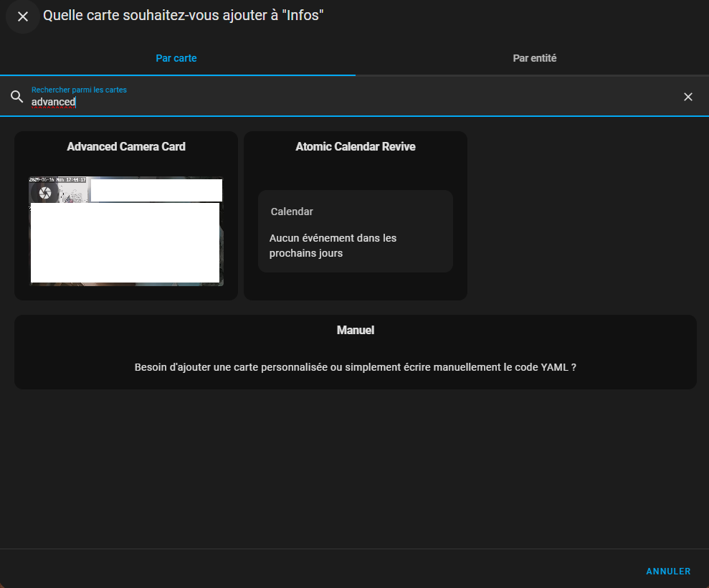
Task: Click the "Rechercher parmi les cartes" field label
Action: pos(79,90)
